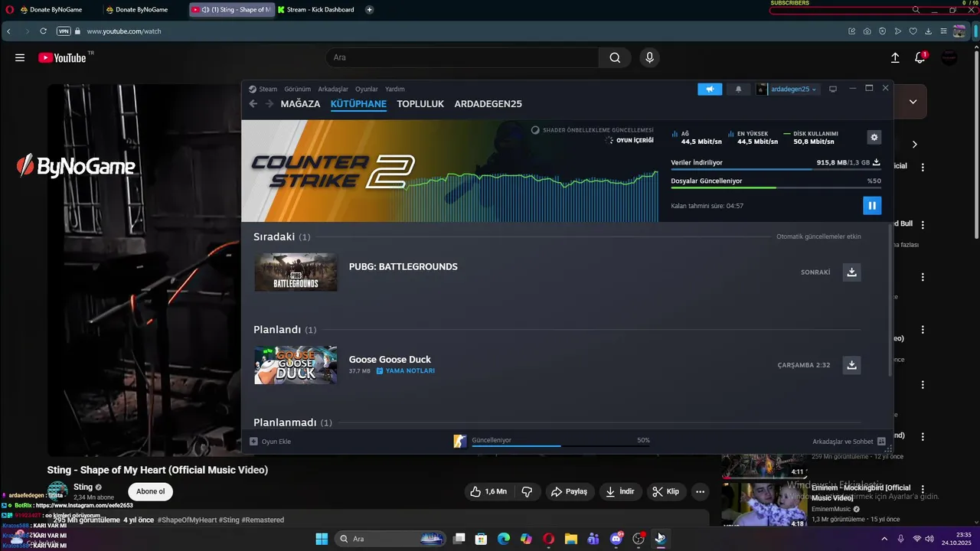
Task: Toggle OYUN İÇERİĞİ graph option
Action: click(x=629, y=140)
